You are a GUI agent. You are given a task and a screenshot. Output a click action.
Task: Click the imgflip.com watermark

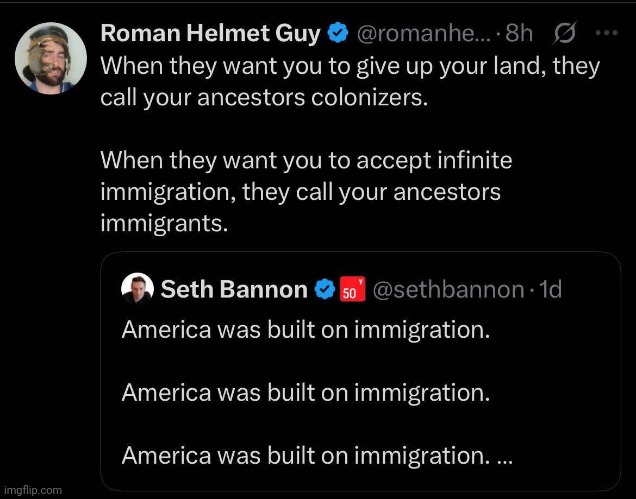click(x=32, y=490)
